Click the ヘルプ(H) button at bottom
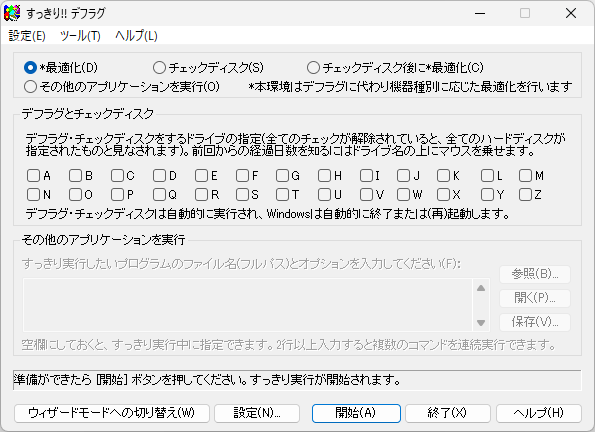 (x=539, y=413)
